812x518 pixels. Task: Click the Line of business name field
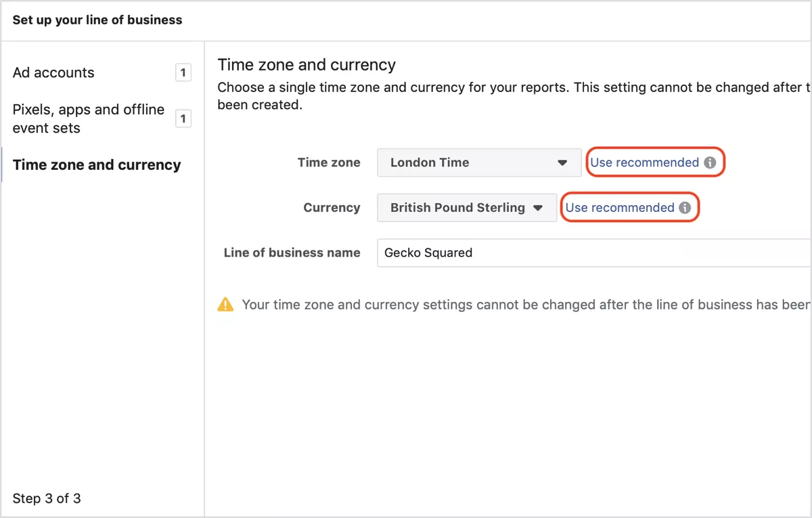[x=594, y=253]
